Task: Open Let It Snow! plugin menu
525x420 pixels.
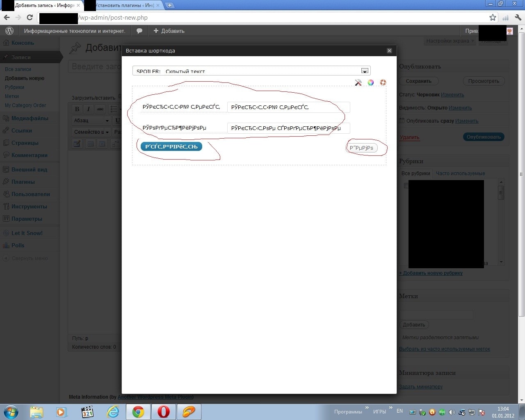Action: pyautogui.click(x=27, y=233)
